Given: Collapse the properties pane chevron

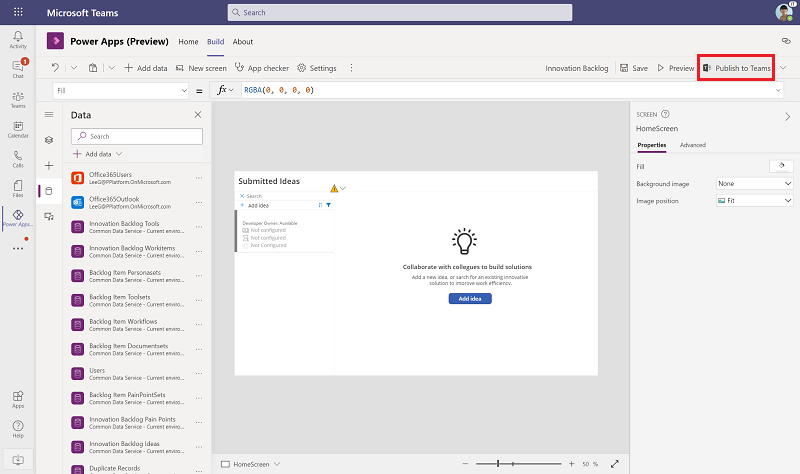Looking at the screenshot, I should pyautogui.click(x=787, y=116).
